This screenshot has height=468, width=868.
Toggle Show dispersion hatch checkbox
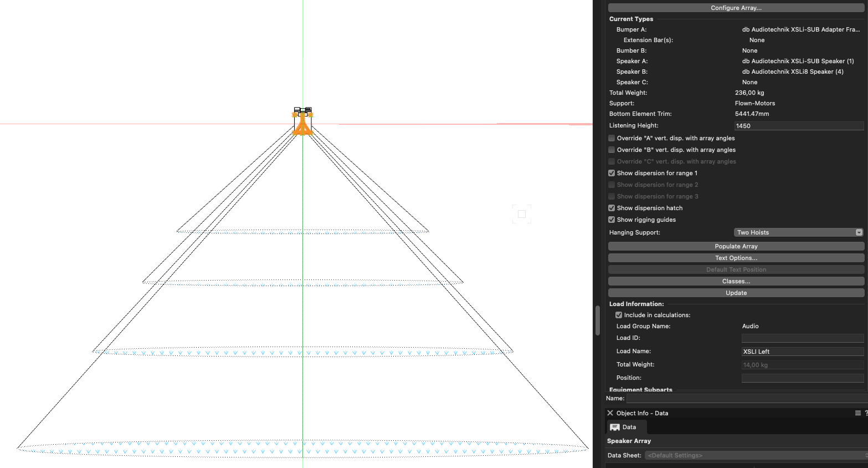(612, 208)
